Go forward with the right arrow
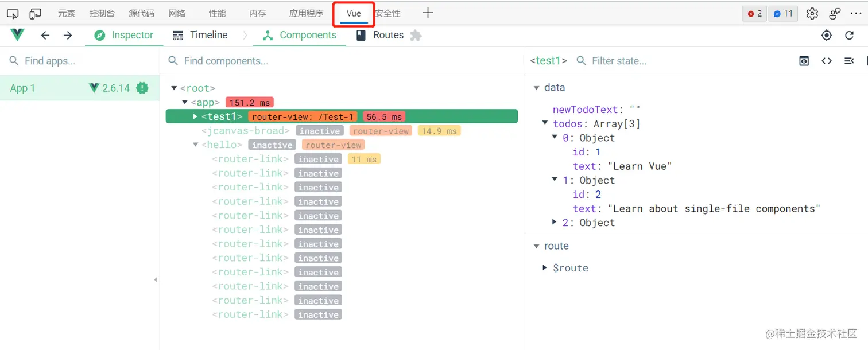This screenshot has height=350, width=868. [68, 36]
